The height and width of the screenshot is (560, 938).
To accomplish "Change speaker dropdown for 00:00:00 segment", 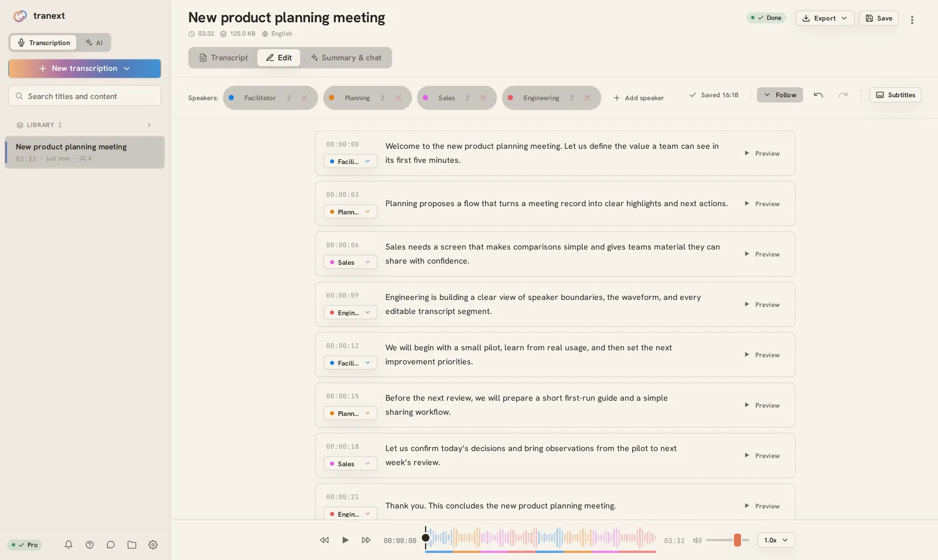I will 351,162.
